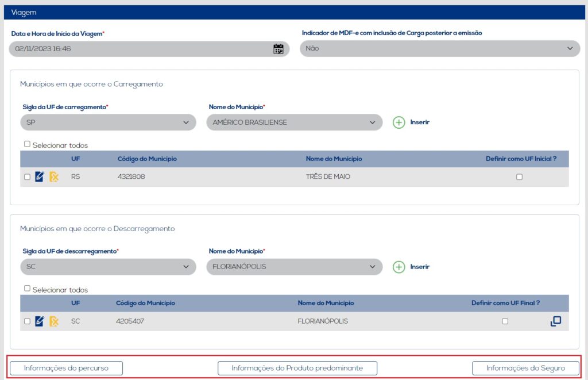Enable Definir como UF Inicial checkbox
This screenshot has height=380, width=588.
click(519, 177)
